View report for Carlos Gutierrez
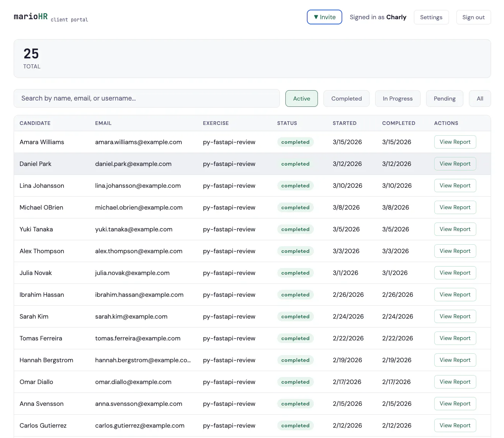This screenshot has width=504, height=438. [x=455, y=425]
